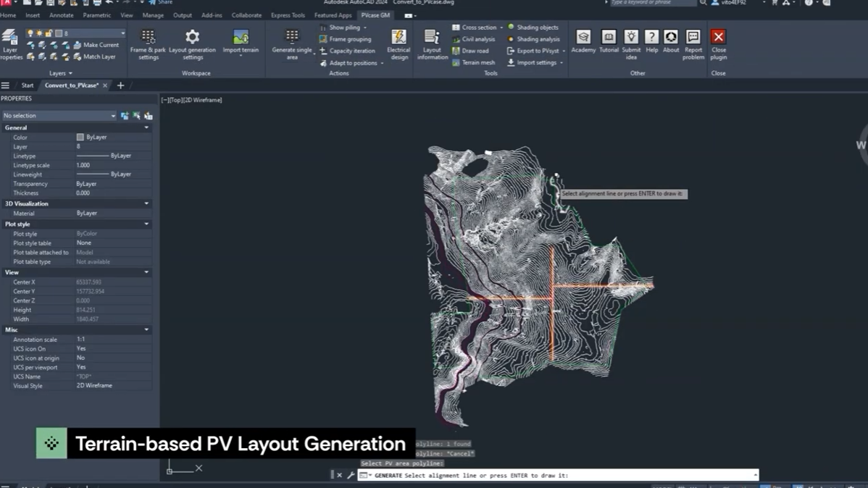The width and height of the screenshot is (868, 488).
Task: Open Export to PVsyst dropdown
Action: (x=564, y=51)
